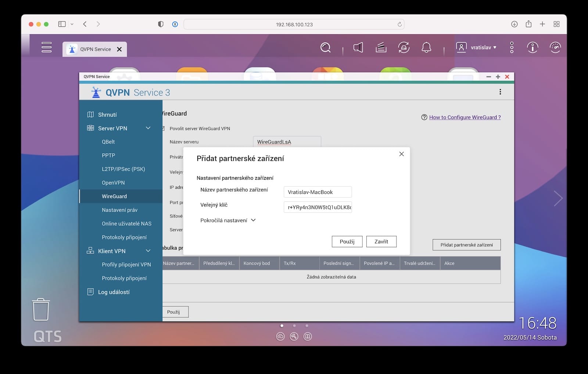Click Zavřít button in dialog
Viewport: 588px width, 374px height.
pos(381,241)
